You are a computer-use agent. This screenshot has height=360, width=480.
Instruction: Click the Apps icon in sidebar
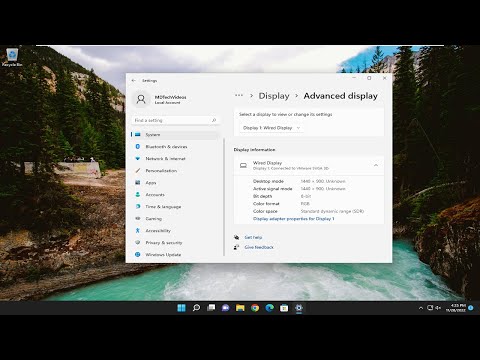138,182
